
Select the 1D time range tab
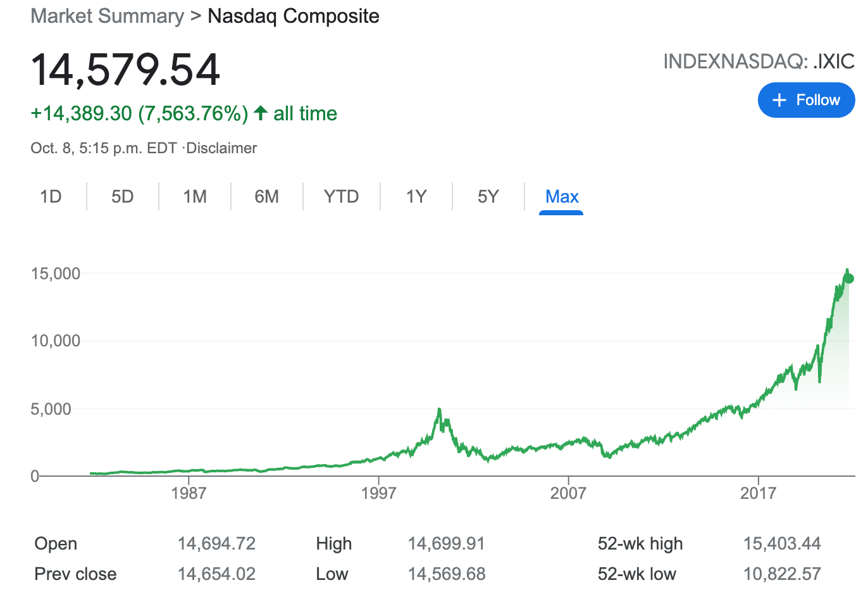pyautogui.click(x=51, y=196)
